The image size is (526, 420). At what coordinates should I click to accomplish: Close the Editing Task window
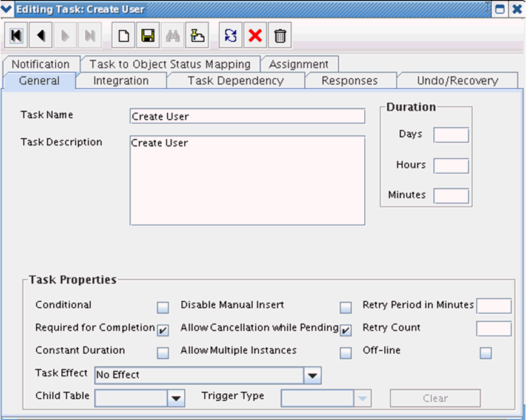click(518, 9)
